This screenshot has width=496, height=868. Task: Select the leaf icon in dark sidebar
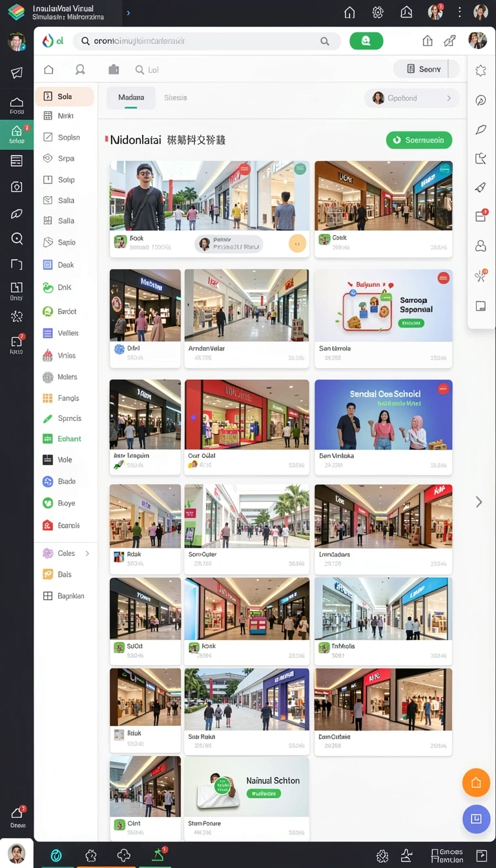point(17,214)
